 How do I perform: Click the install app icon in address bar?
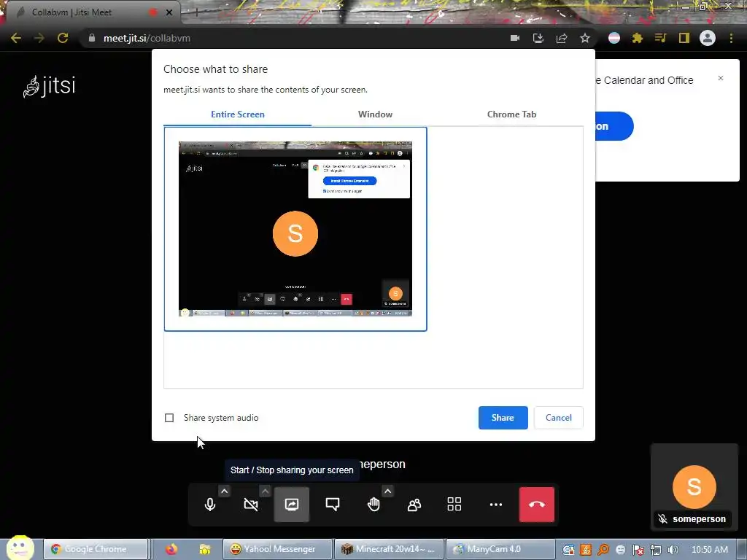538,38
